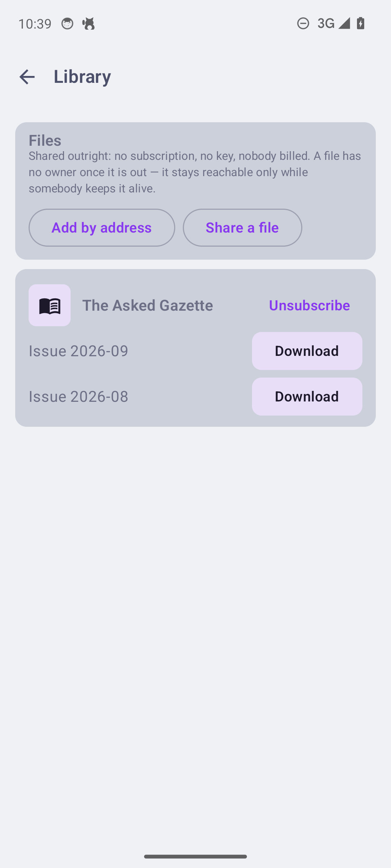Click Add by address button
391x868 pixels.
pyautogui.click(x=102, y=227)
